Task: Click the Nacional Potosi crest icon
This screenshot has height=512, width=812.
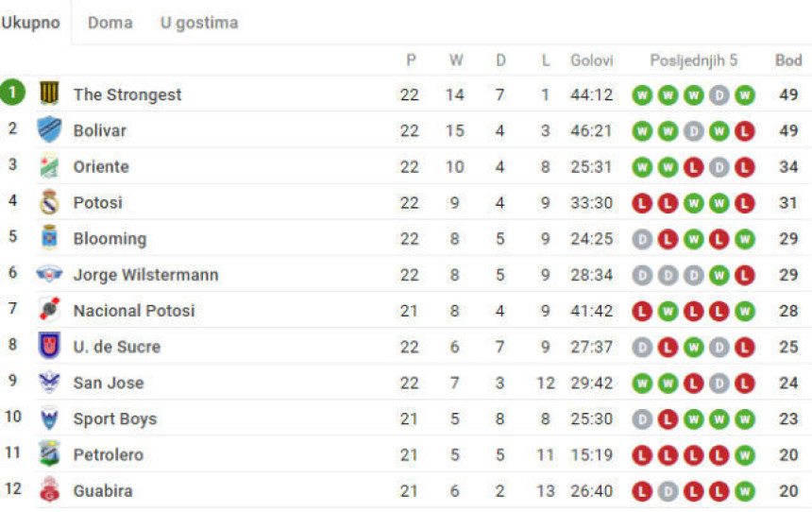Action: click(49, 310)
